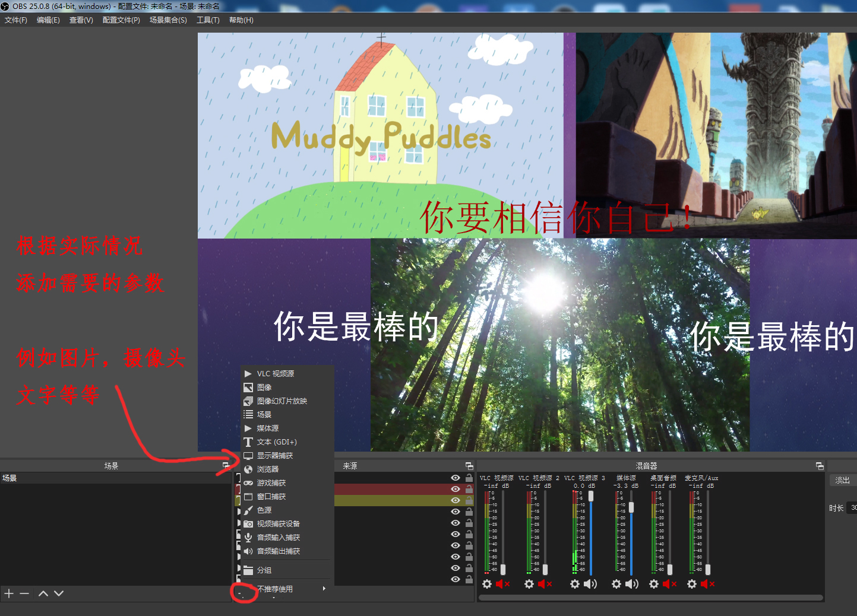Image resolution: width=857 pixels, height=616 pixels.
Task: Open the 场景集合(S) menu
Action: tap(168, 20)
